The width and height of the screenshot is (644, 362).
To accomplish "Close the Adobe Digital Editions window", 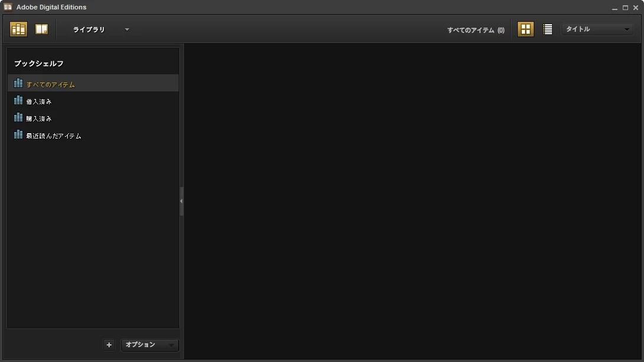I will coord(636,8).
